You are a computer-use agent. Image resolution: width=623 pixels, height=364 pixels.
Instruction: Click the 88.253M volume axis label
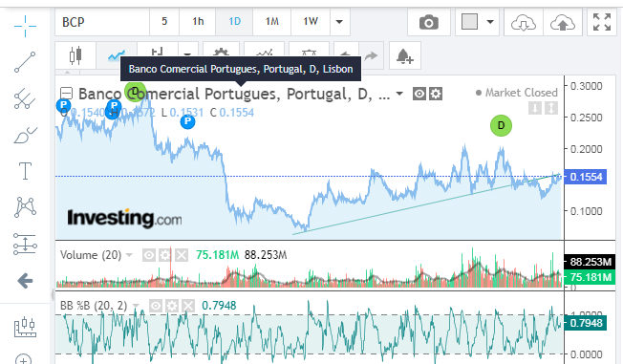(x=590, y=262)
